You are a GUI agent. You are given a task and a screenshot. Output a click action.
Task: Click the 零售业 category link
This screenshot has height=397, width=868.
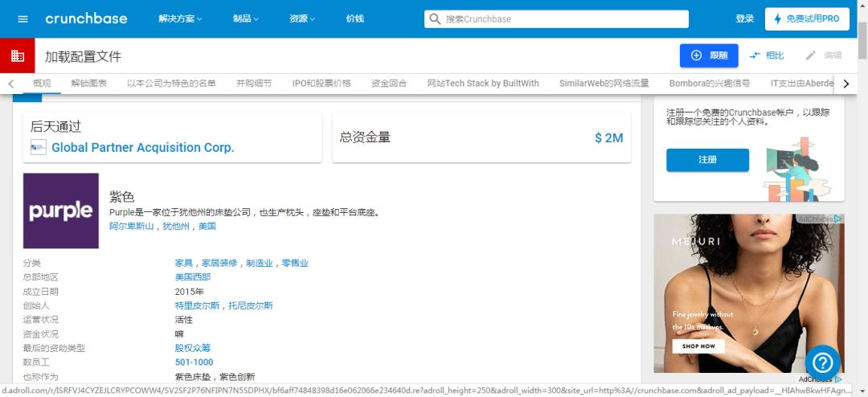[295, 263]
